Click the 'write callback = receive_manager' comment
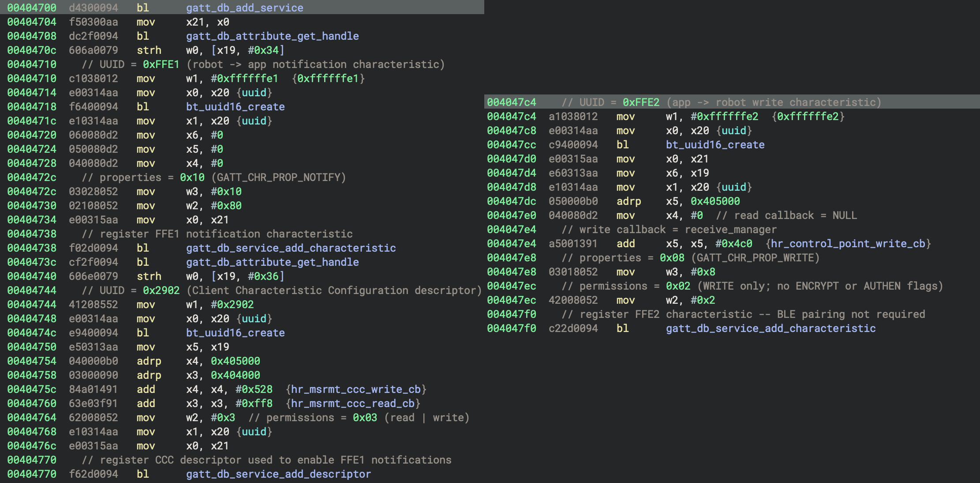 coord(669,230)
